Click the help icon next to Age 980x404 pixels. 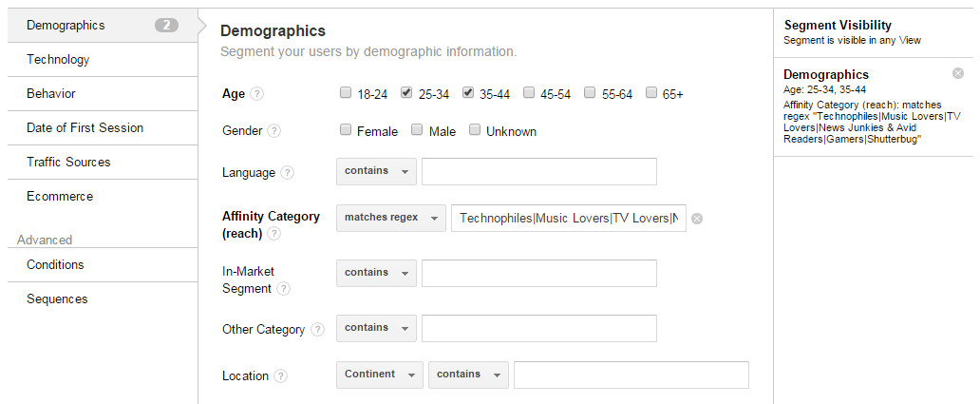tap(257, 94)
